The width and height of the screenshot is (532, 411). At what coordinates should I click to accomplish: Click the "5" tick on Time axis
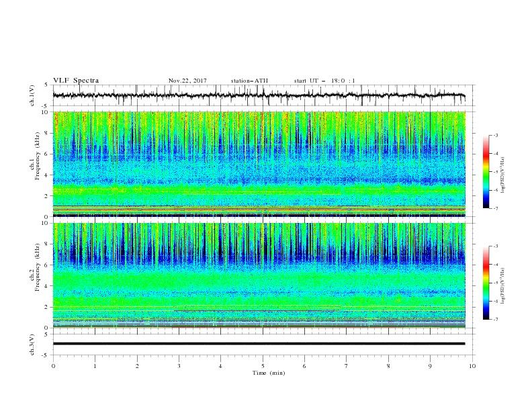click(263, 366)
